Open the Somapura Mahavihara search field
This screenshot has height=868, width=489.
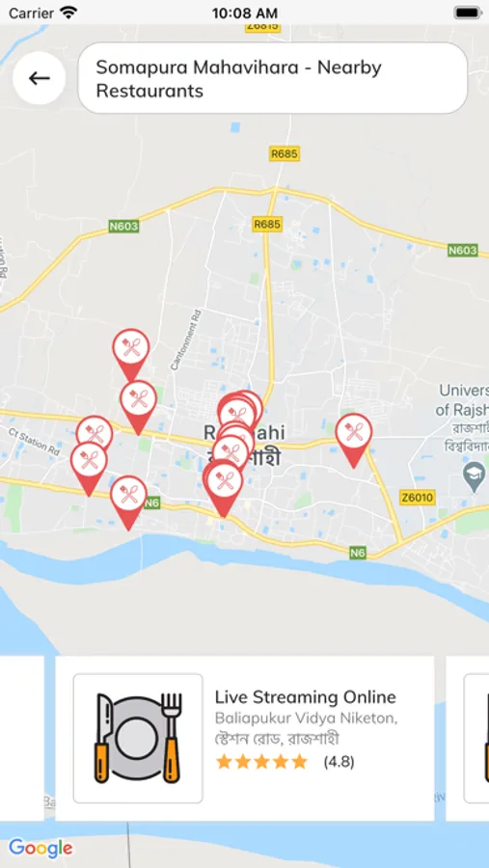(x=272, y=78)
